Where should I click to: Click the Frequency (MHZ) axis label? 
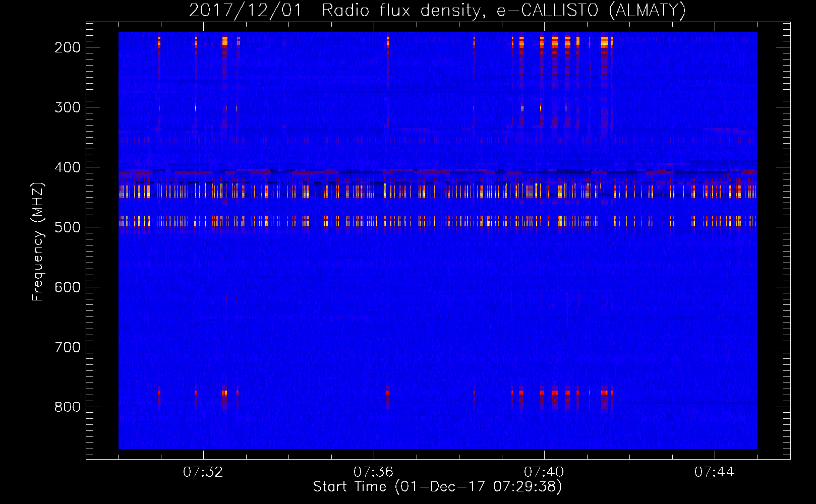pos(38,241)
